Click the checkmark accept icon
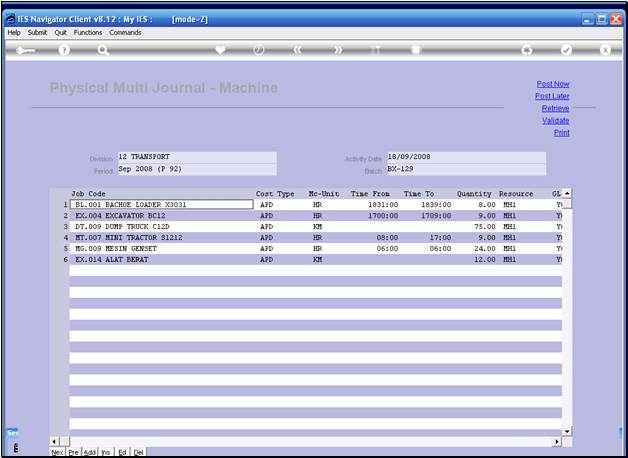Image resolution: width=628 pixels, height=458 pixels. (x=566, y=50)
